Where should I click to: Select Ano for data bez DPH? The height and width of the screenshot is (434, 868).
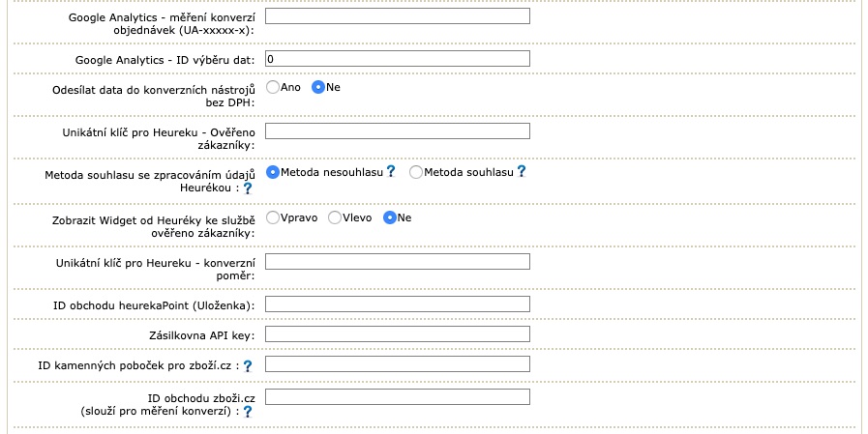pos(272,87)
